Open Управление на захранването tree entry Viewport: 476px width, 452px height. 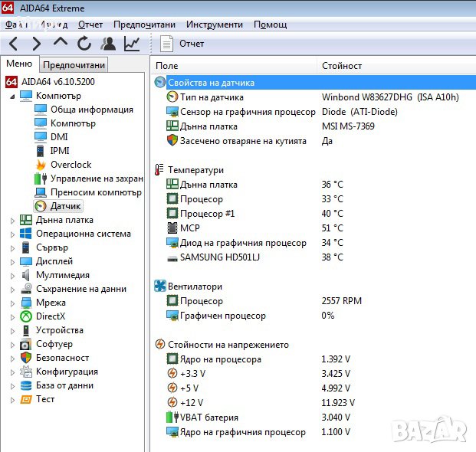[x=96, y=179]
